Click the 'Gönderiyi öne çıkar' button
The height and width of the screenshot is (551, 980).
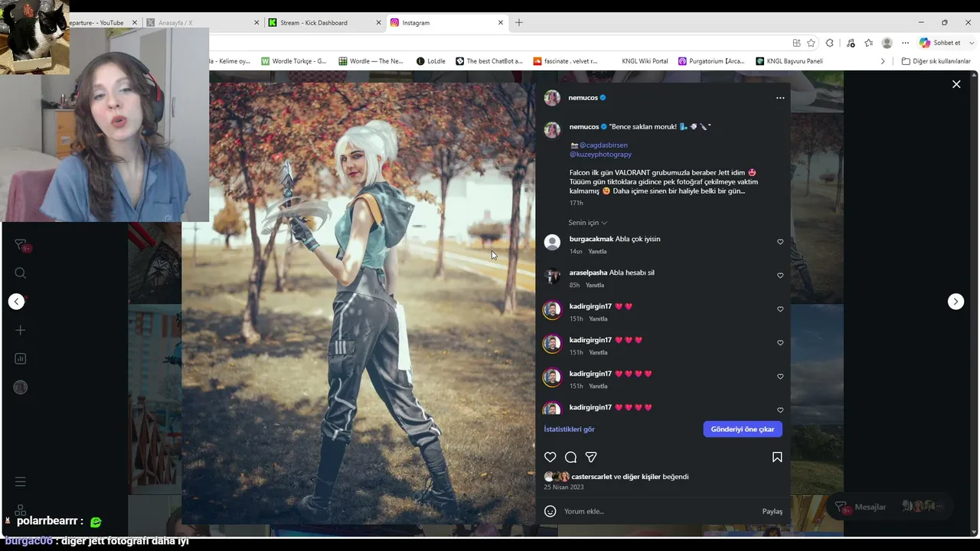[743, 429]
